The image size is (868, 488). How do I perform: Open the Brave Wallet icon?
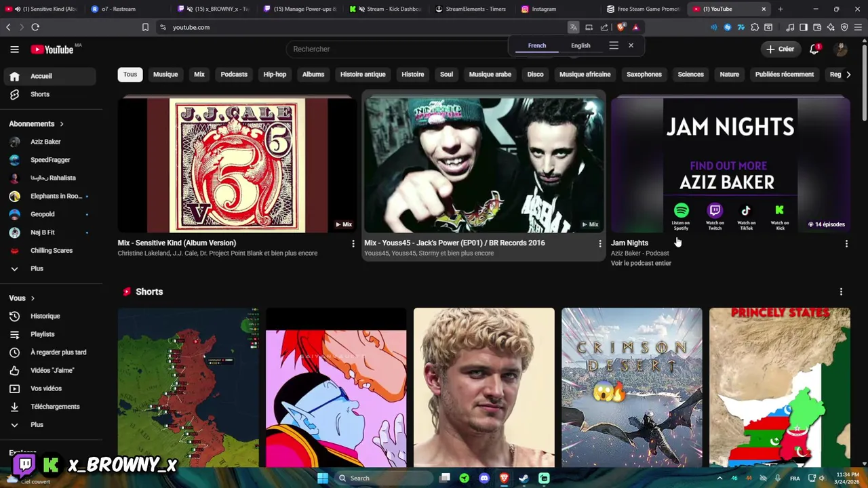(817, 27)
